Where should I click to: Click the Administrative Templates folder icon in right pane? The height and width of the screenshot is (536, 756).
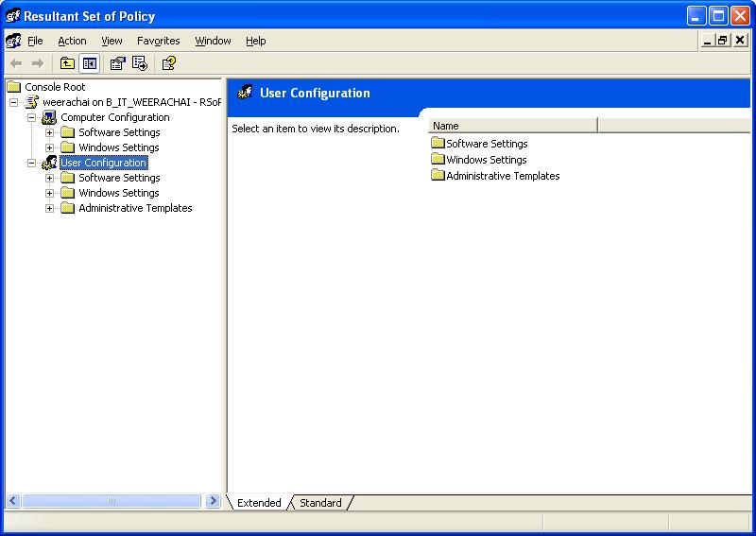(438, 175)
